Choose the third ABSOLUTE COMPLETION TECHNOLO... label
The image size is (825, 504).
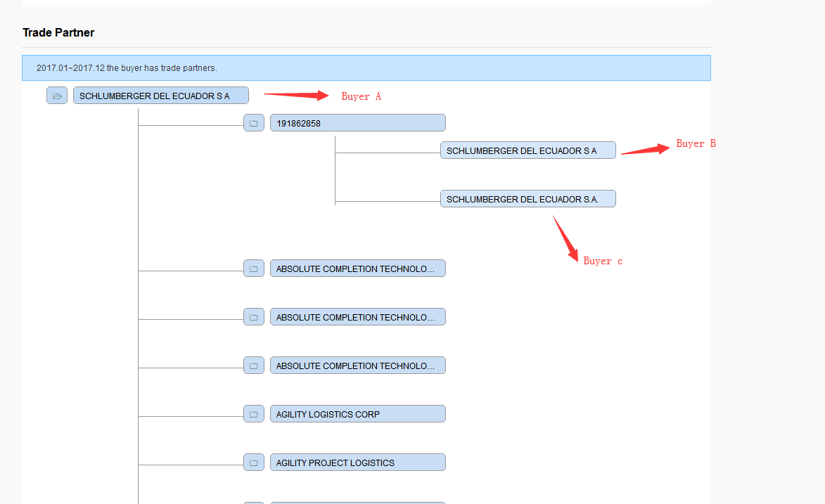357,366
